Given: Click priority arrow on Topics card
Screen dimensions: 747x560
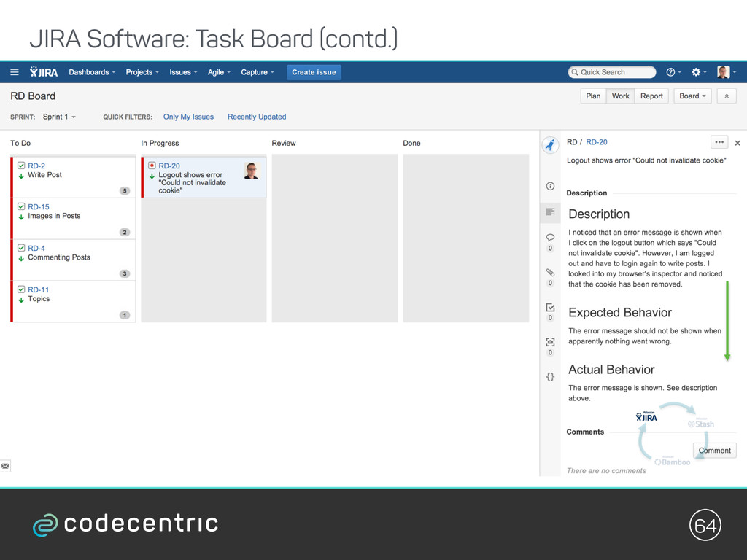Looking at the screenshot, I should click(21, 300).
